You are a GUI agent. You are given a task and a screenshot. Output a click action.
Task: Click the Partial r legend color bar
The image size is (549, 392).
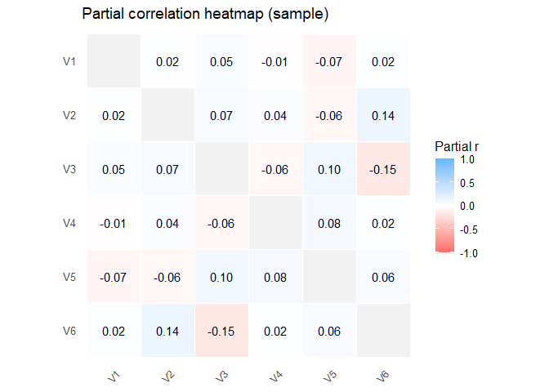pos(445,207)
